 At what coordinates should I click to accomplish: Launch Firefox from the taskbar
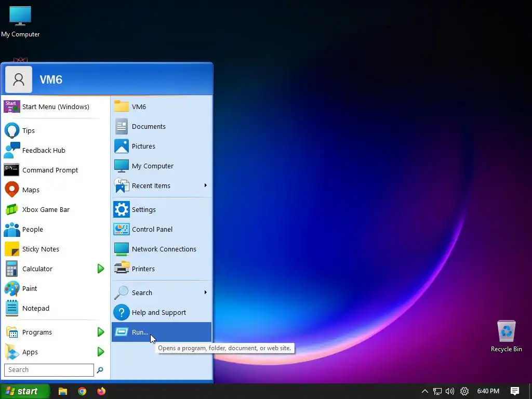click(x=101, y=391)
